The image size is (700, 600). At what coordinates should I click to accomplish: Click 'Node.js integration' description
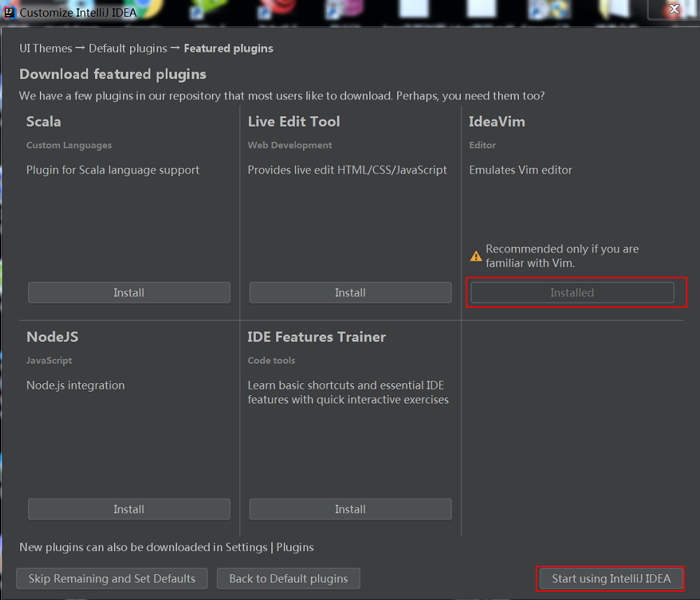tap(76, 385)
